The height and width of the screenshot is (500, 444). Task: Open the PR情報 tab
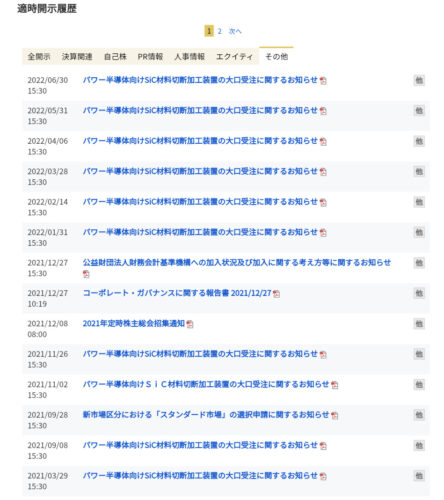pos(150,57)
